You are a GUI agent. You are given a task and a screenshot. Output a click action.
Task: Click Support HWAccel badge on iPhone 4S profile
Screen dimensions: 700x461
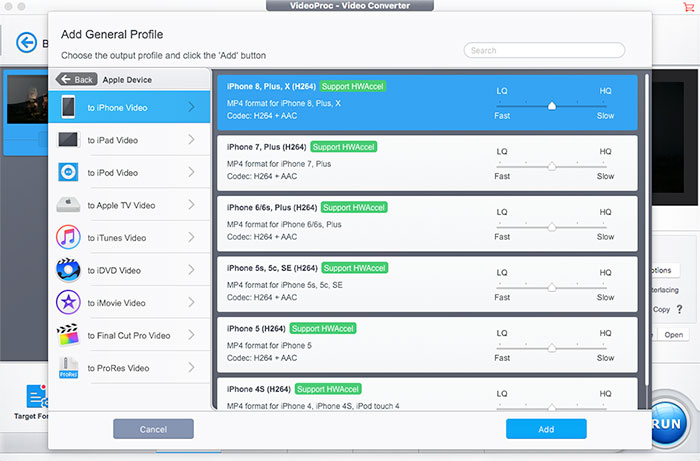click(328, 389)
